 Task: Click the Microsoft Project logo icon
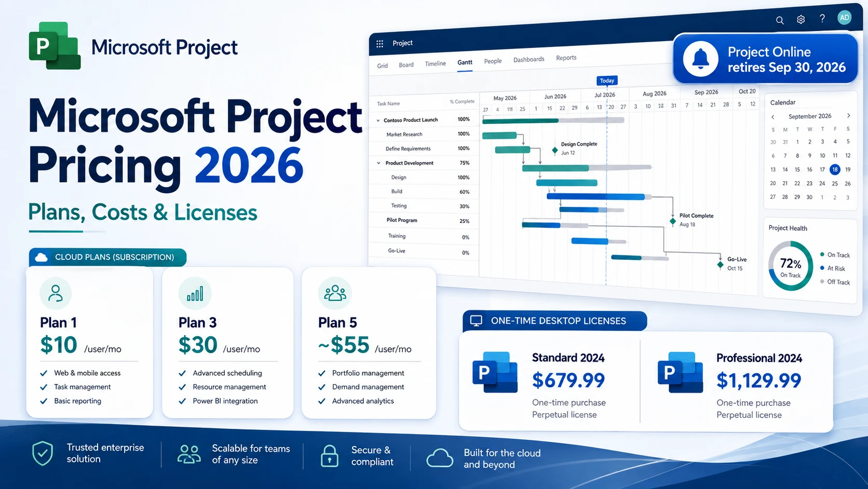point(55,46)
